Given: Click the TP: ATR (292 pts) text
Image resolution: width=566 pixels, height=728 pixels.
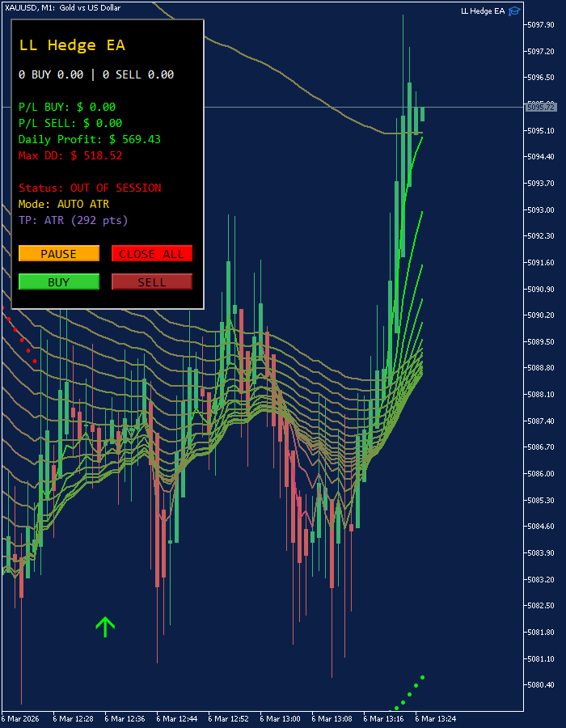Looking at the screenshot, I should click(74, 220).
